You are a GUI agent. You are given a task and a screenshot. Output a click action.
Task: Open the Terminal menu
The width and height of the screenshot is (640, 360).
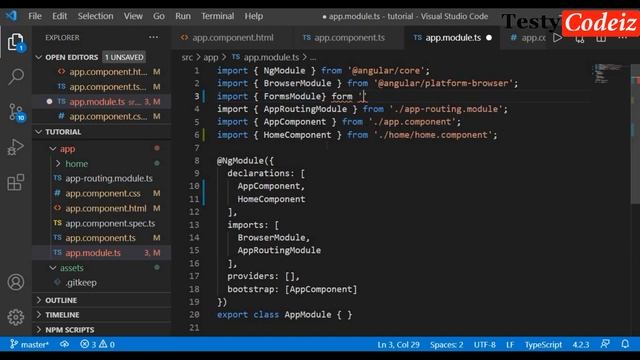click(217, 16)
